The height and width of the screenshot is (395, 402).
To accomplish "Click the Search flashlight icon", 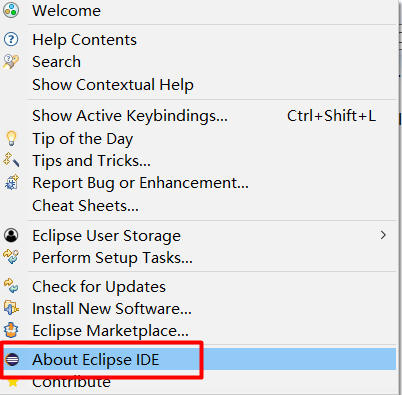I will click(11, 62).
